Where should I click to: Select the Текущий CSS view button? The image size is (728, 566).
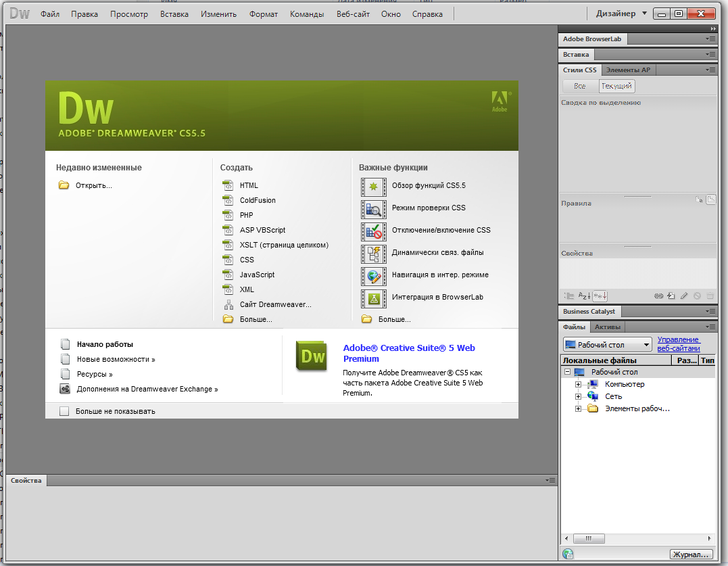click(616, 86)
